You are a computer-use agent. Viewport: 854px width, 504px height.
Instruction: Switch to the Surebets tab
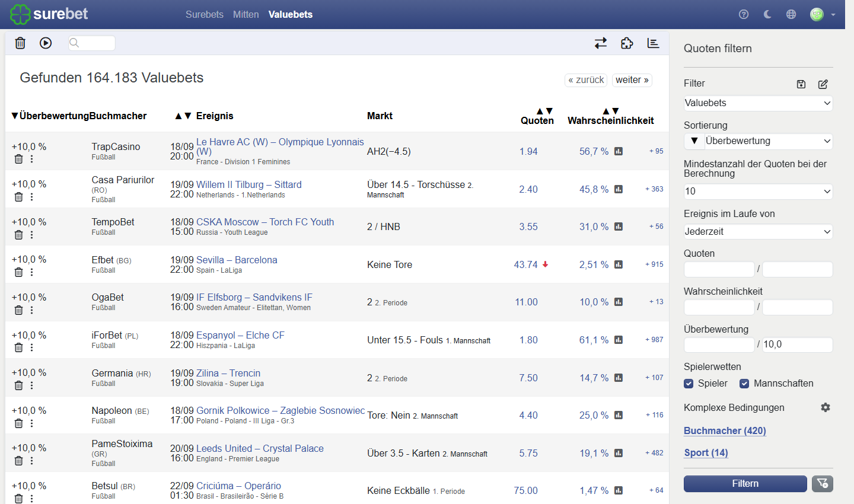point(205,14)
